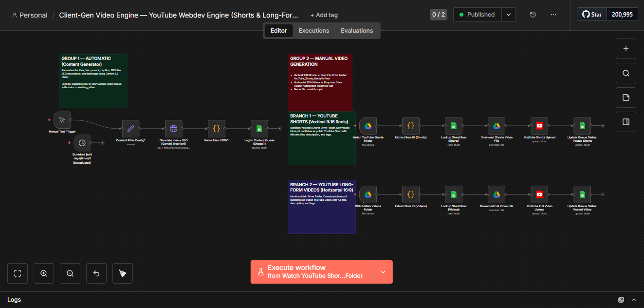
Task: Open Update Queue Status: Posted Shorts node
Action: click(x=582, y=126)
